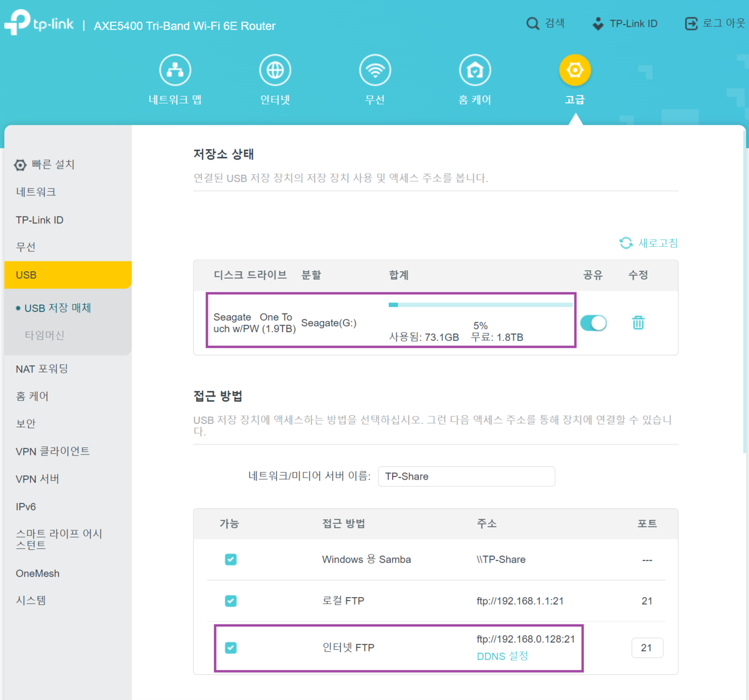Disable 로컬 FTP access
Image resolution: width=749 pixels, height=700 pixels.
pos(231,601)
